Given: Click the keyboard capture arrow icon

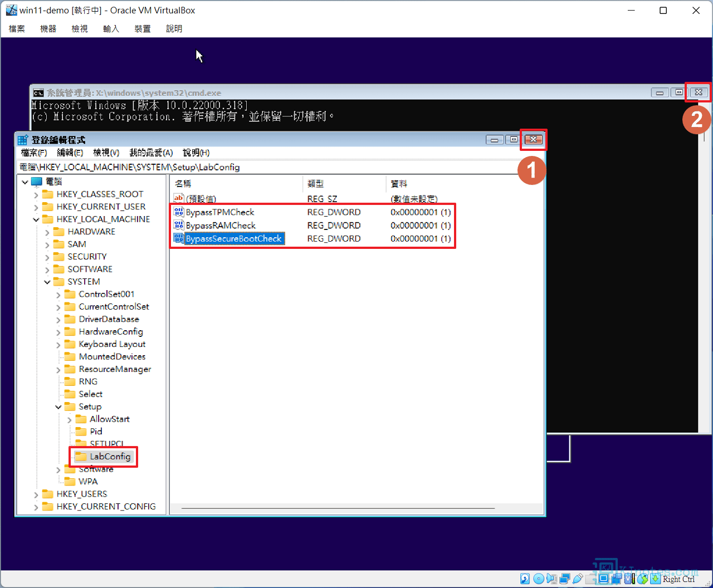Looking at the screenshot, I should tap(655, 579).
